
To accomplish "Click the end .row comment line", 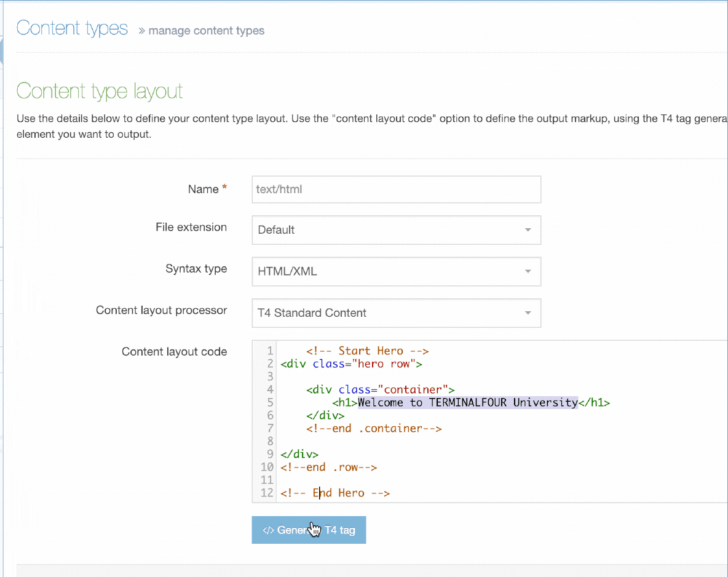I will 328,467.
